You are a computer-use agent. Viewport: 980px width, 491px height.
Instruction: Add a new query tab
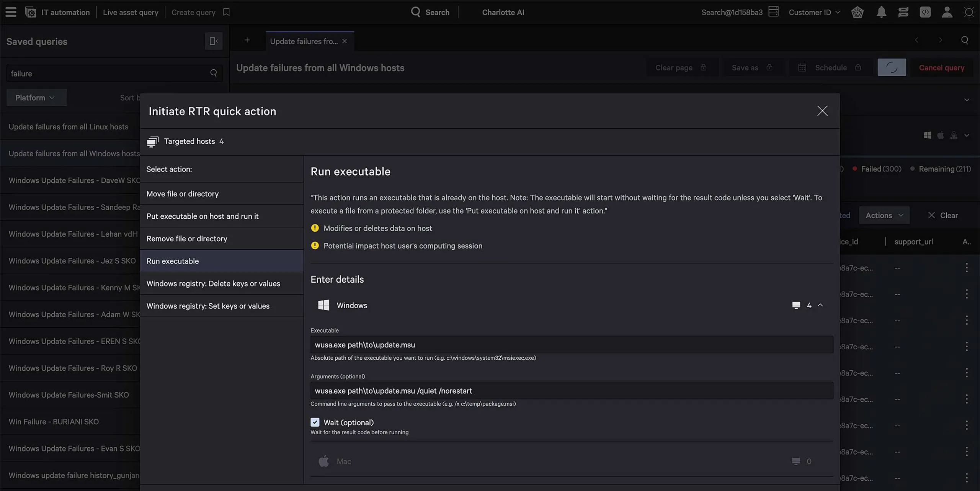(247, 40)
